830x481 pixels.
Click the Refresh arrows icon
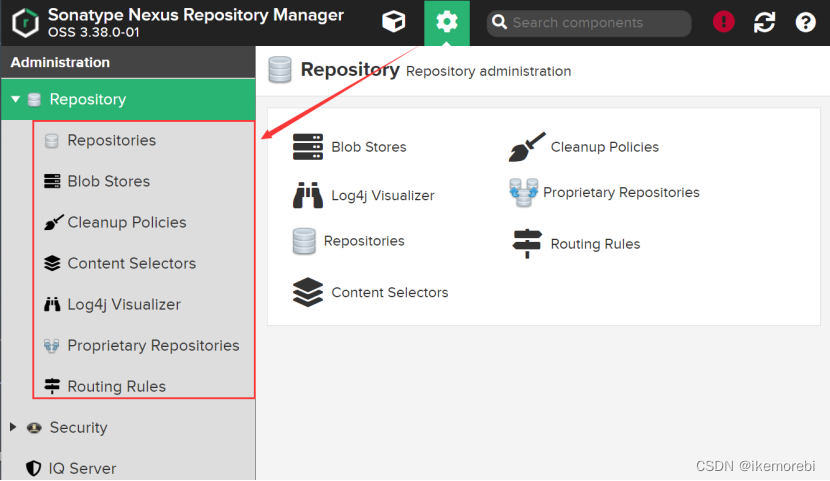(x=764, y=22)
